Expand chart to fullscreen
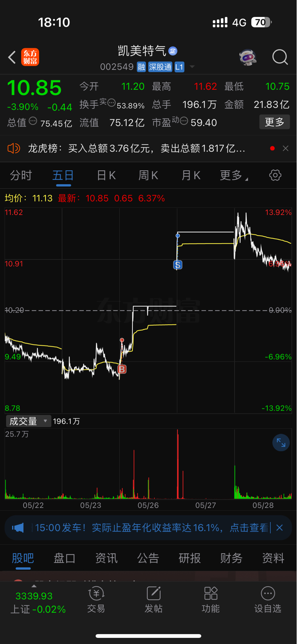This screenshot has height=644, width=297. (281, 443)
